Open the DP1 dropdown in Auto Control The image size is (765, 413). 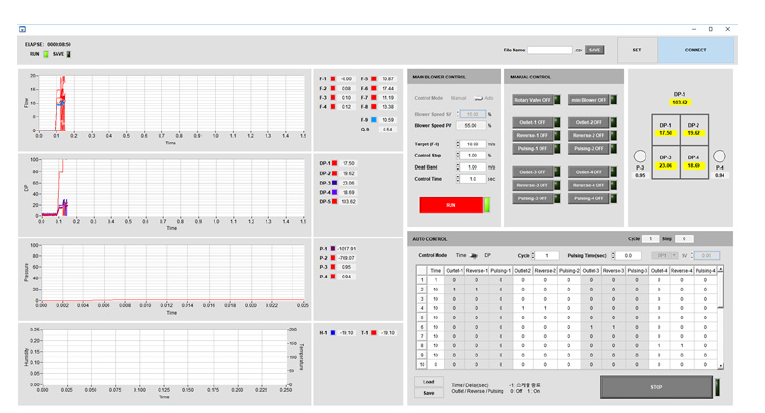663,255
